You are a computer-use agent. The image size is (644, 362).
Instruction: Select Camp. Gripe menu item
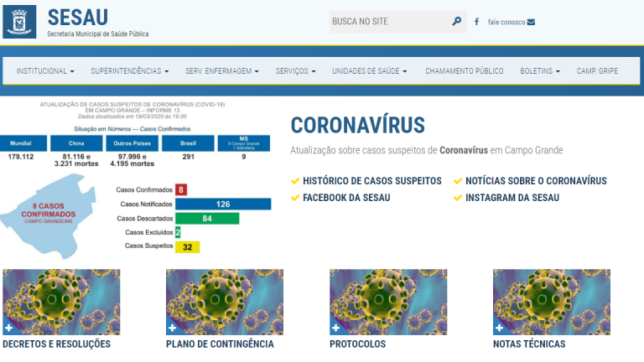click(x=597, y=71)
